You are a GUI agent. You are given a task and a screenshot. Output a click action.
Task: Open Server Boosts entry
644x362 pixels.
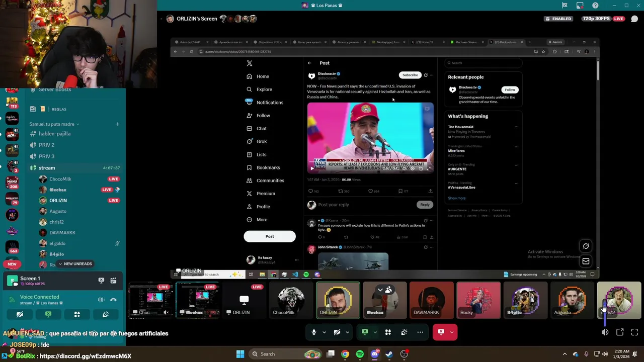pyautogui.click(x=54, y=89)
